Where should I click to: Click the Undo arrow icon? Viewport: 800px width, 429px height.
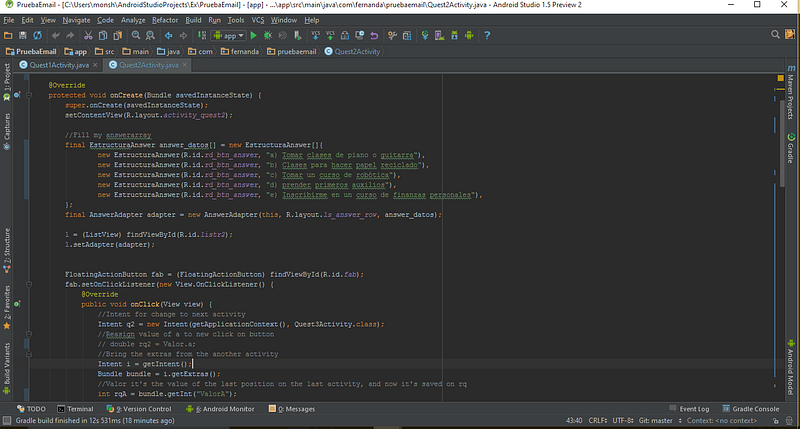(55, 35)
